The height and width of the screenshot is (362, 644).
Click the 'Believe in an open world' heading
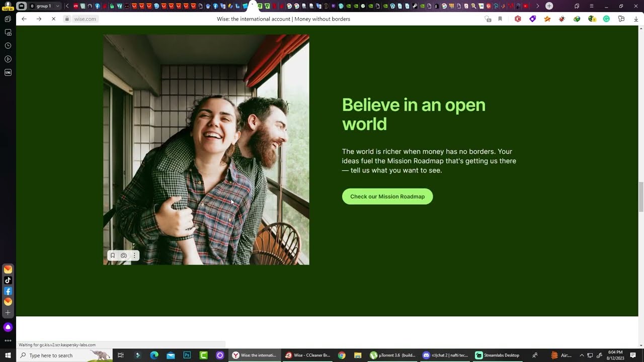[414, 114]
